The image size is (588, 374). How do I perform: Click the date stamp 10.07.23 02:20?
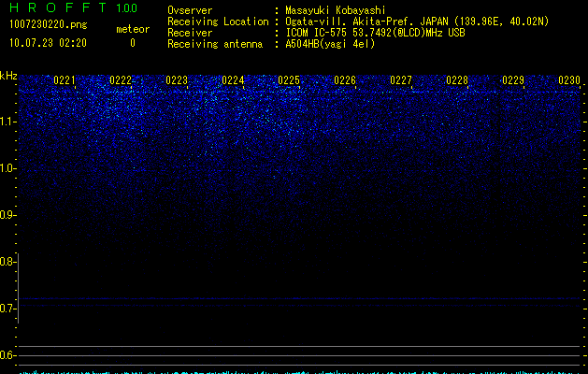pos(48,43)
